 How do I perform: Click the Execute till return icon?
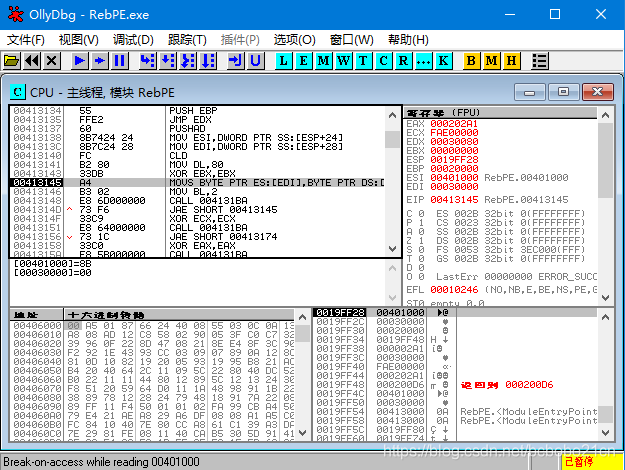236,61
